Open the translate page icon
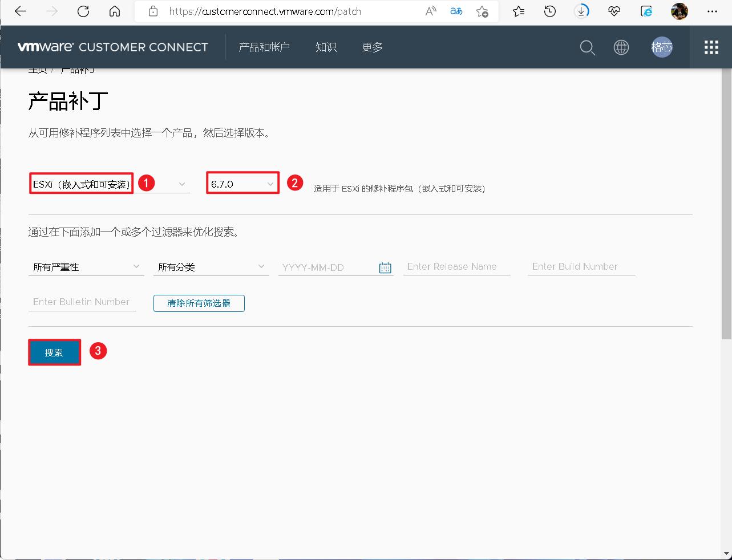 pos(455,11)
